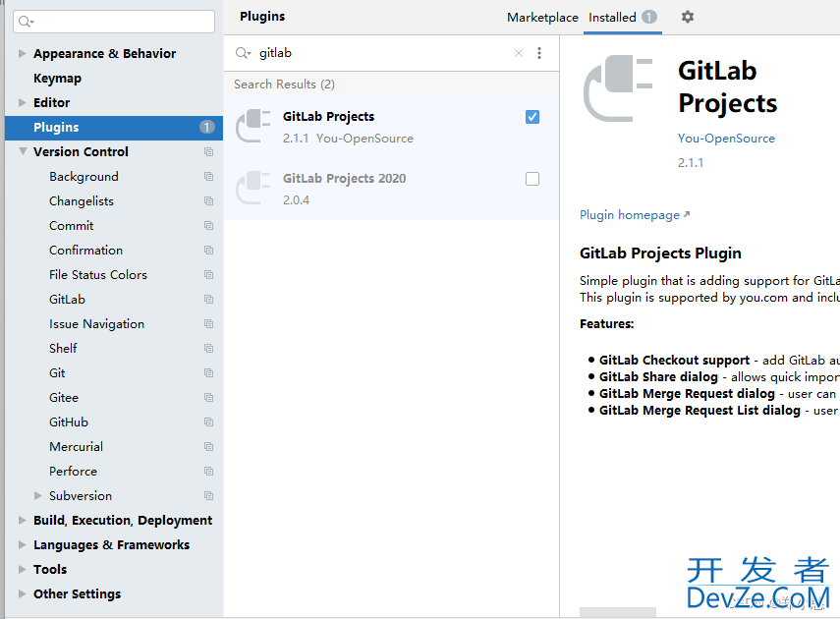Screen dimensions: 840x619
Task: Open the Gitee settings page
Action: point(64,398)
